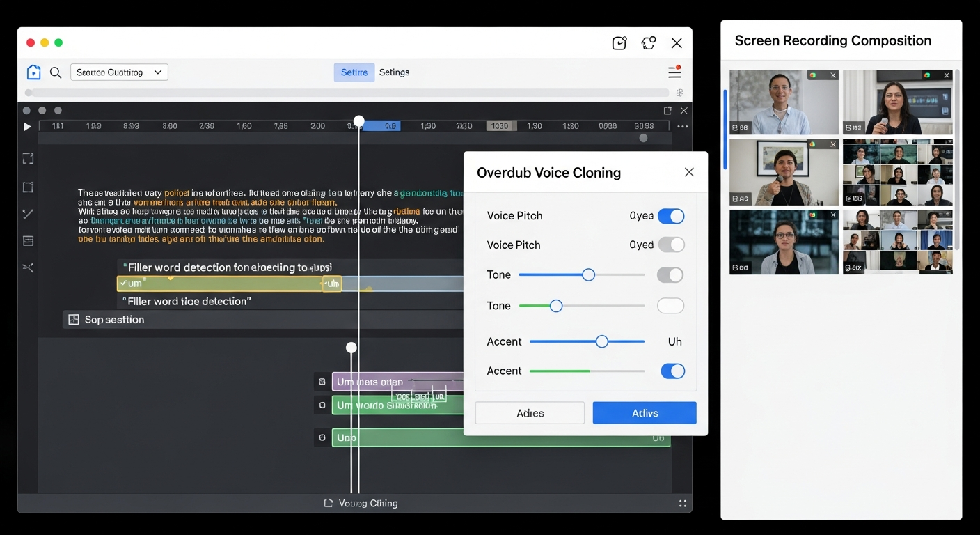
Task: Click the 'Vooieg Ctiting' label in bottom bar
Action: coord(368,503)
